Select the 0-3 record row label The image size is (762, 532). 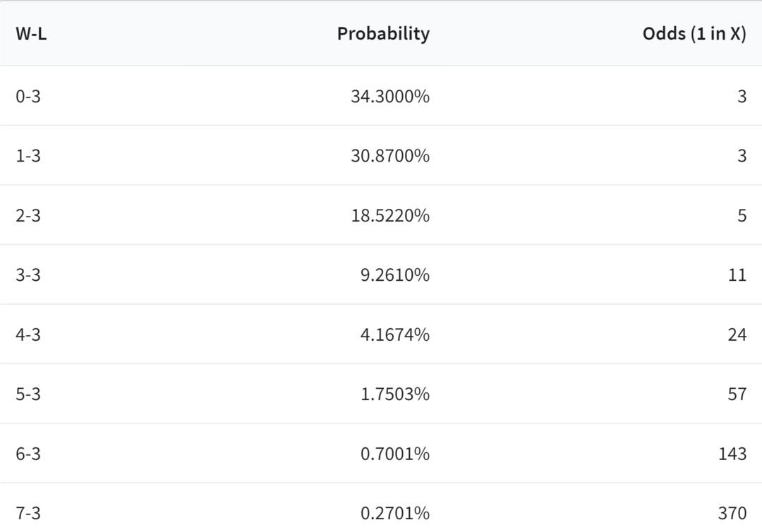point(28,96)
